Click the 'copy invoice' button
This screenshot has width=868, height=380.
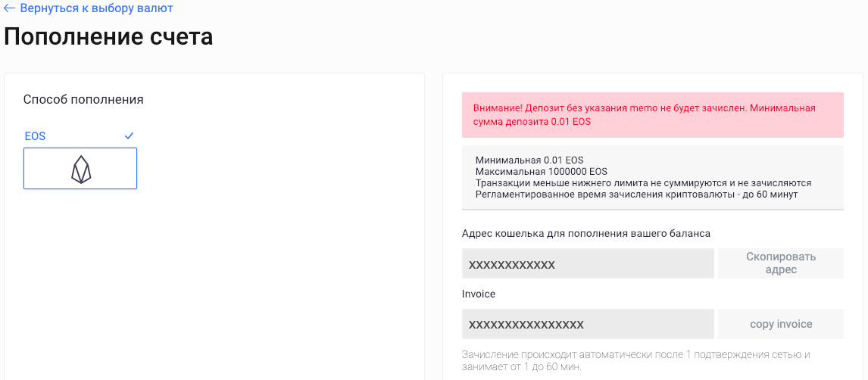[x=781, y=324]
